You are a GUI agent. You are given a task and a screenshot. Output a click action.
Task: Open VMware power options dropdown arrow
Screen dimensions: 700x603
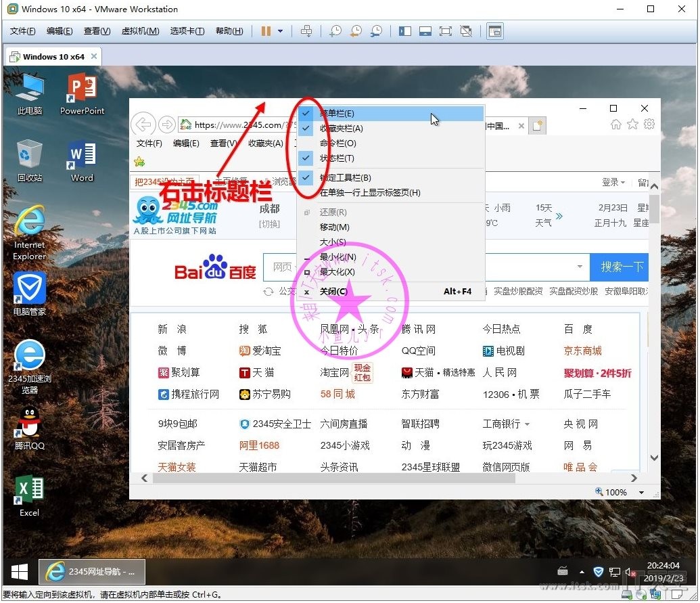point(281,31)
